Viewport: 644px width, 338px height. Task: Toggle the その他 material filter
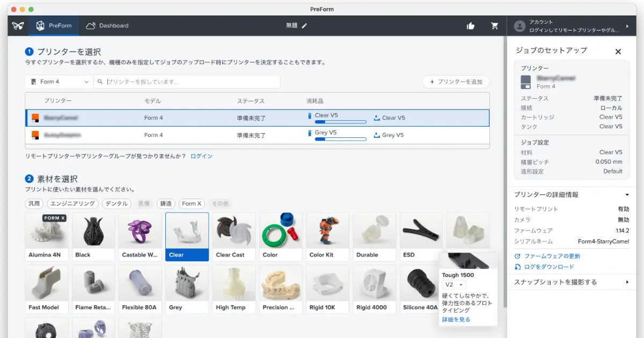tap(220, 203)
